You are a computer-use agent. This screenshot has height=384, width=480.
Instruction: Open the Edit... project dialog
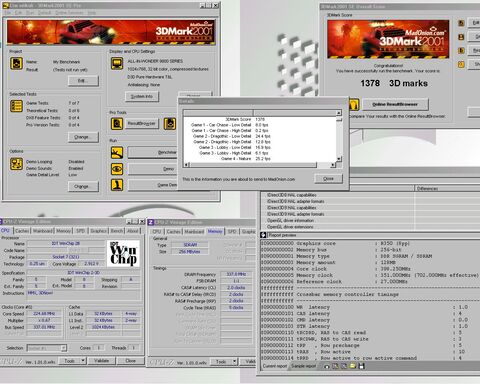[83, 81]
